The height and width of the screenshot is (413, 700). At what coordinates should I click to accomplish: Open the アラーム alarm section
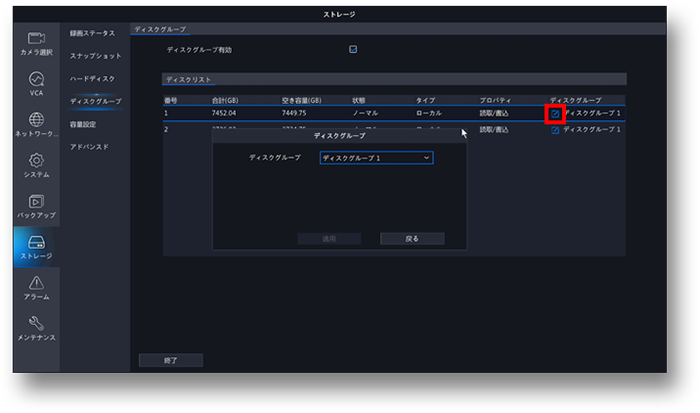(x=36, y=288)
